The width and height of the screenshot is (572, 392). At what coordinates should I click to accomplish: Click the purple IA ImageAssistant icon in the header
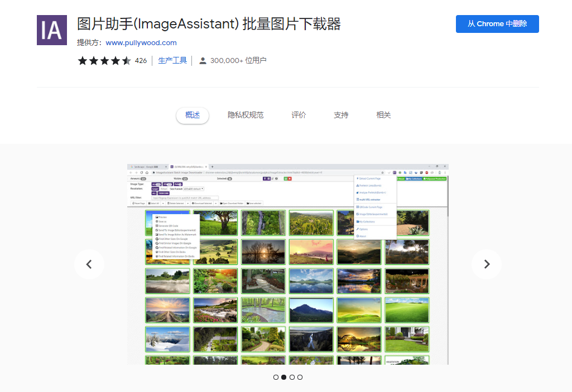click(x=51, y=30)
